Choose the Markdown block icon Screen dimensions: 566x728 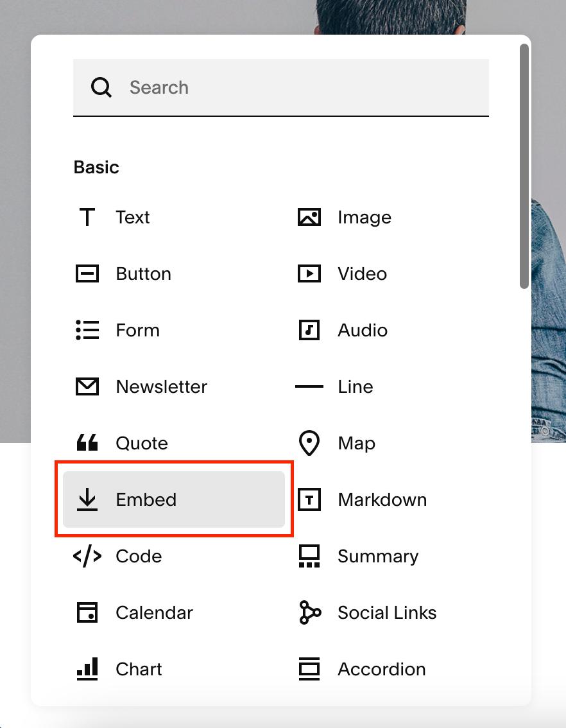[309, 499]
